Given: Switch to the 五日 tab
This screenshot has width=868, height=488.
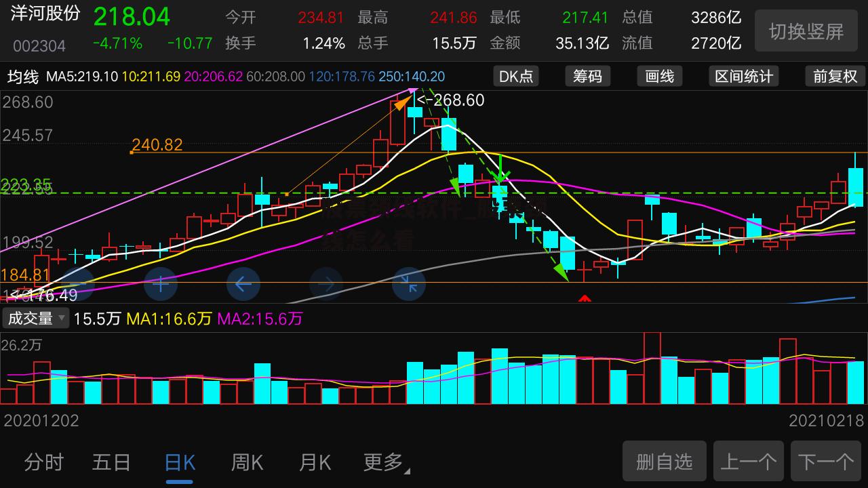Looking at the screenshot, I should point(112,463).
